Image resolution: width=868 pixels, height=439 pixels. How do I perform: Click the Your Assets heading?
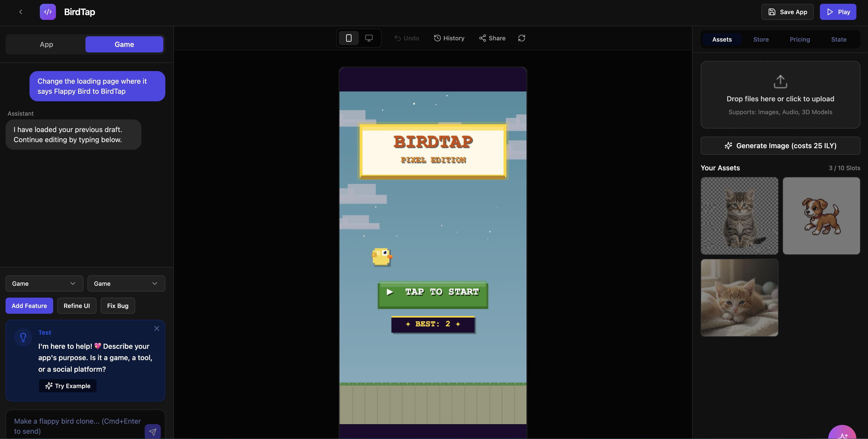click(720, 168)
